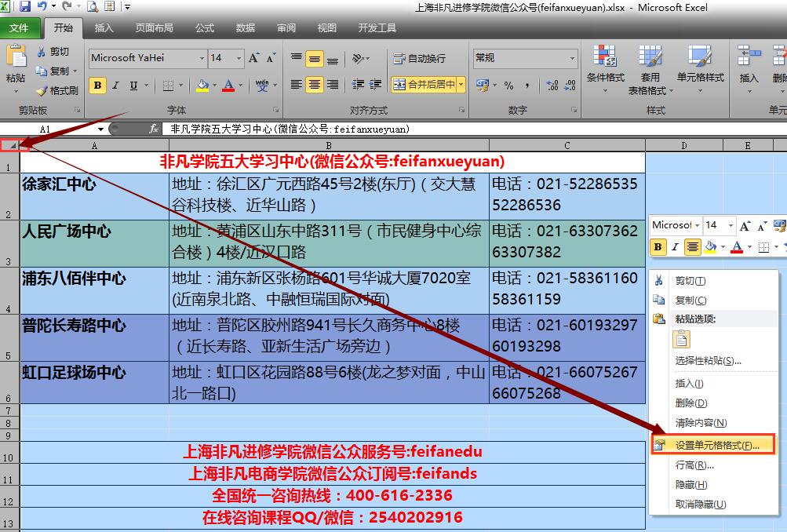The height and width of the screenshot is (532, 787).
Task: Cut selection with the ribbon 剪切 button
Action: click(53, 52)
